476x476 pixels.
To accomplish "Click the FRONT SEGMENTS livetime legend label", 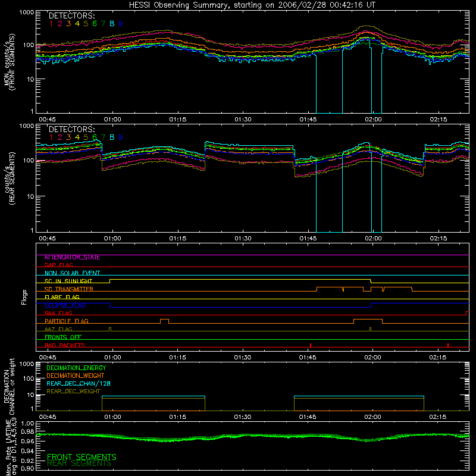I will pos(82,457).
